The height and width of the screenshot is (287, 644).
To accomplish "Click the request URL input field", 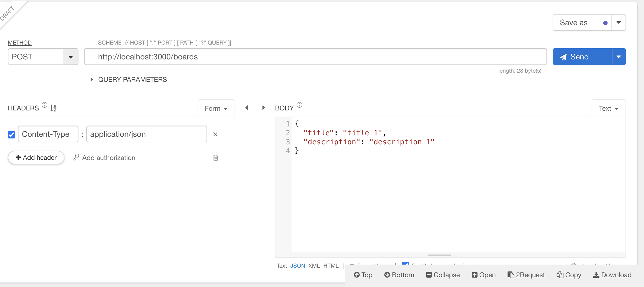I will click(x=315, y=57).
